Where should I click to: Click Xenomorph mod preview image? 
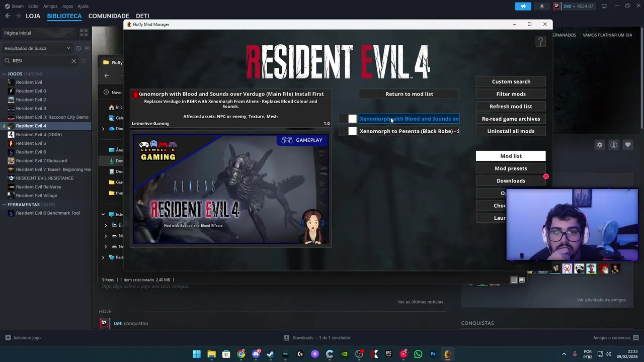point(231,189)
